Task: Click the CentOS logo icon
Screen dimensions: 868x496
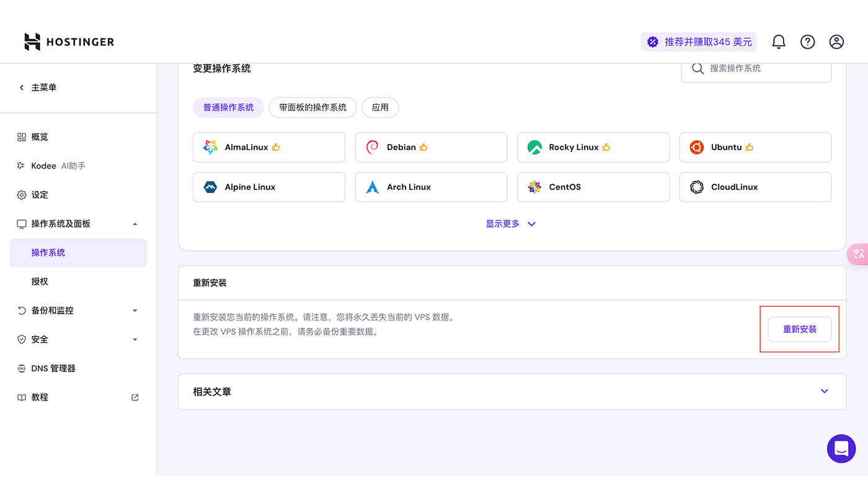Action: pos(534,187)
